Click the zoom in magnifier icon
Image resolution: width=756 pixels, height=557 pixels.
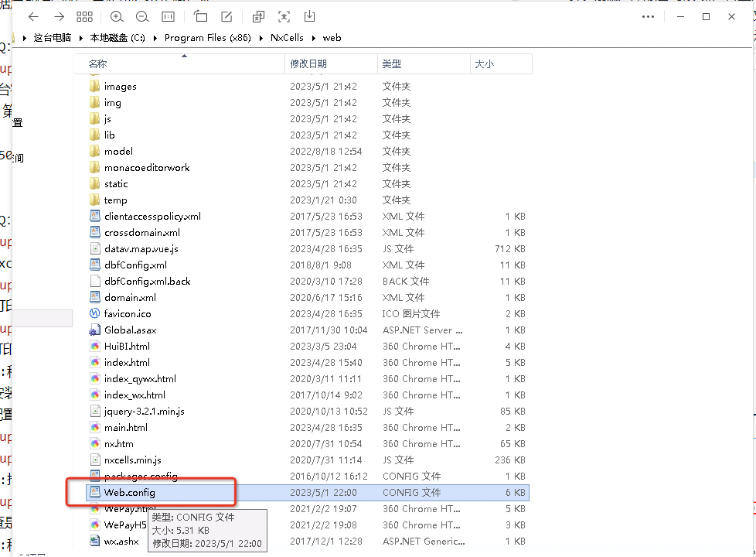coord(116,16)
